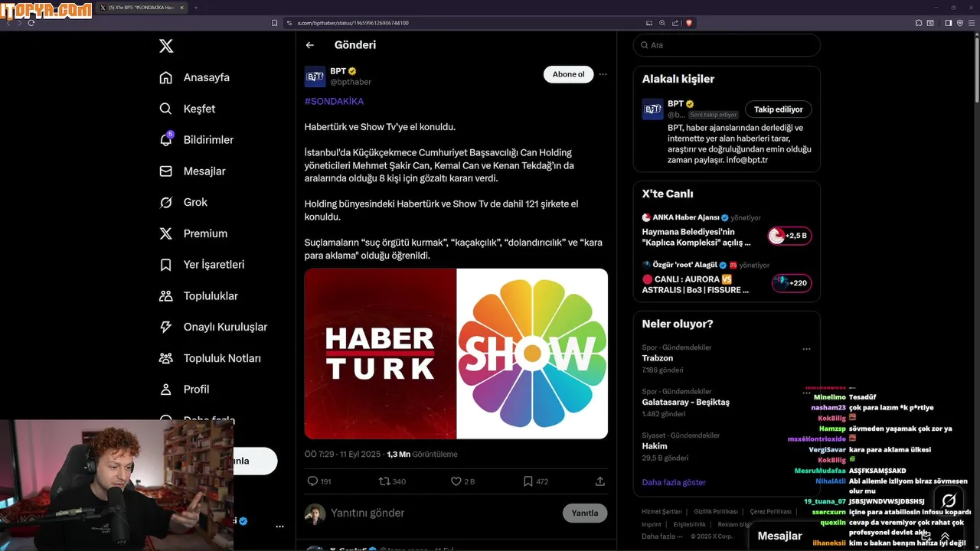
Task: Open Grok icon in sidebar
Action: 165,202
